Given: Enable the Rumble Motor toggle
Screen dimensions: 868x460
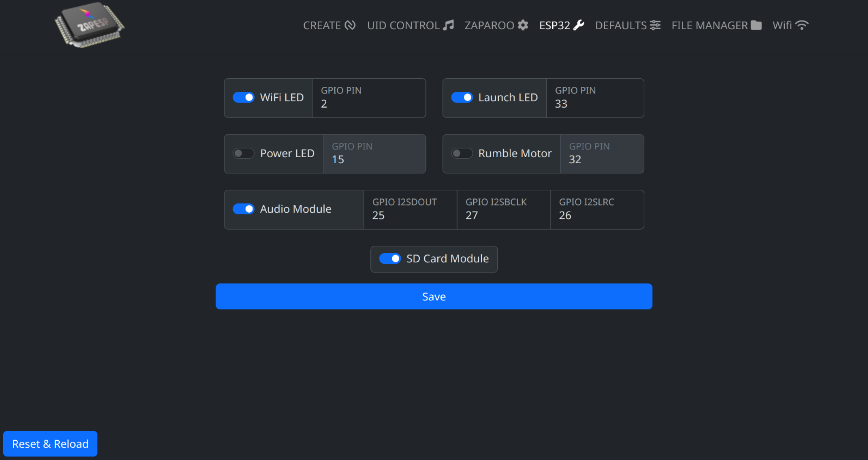Looking at the screenshot, I should (x=462, y=153).
